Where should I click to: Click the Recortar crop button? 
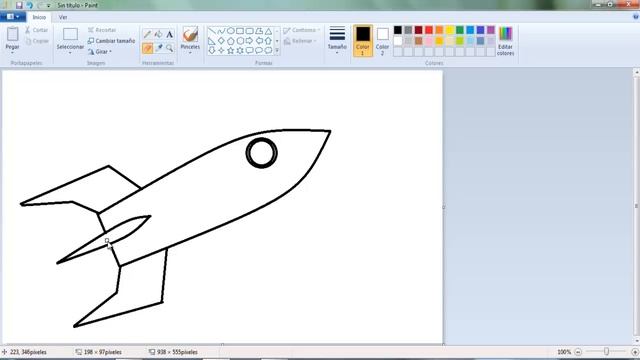point(102,30)
